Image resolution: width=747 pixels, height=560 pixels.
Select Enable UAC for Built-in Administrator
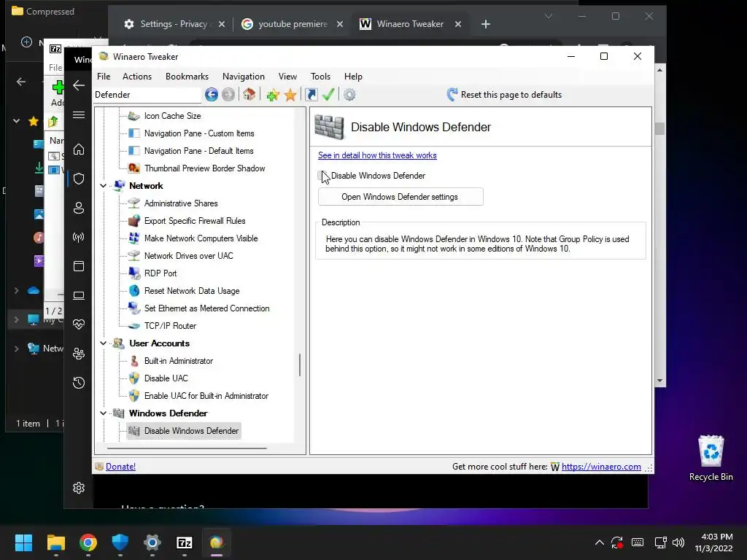[x=206, y=396]
